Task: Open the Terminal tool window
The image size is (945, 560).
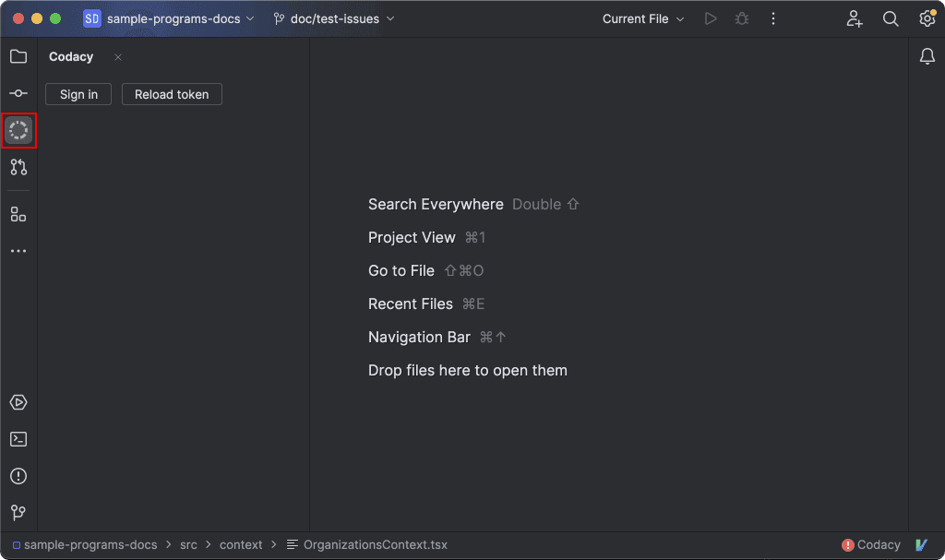Action: [x=18, y=439]
